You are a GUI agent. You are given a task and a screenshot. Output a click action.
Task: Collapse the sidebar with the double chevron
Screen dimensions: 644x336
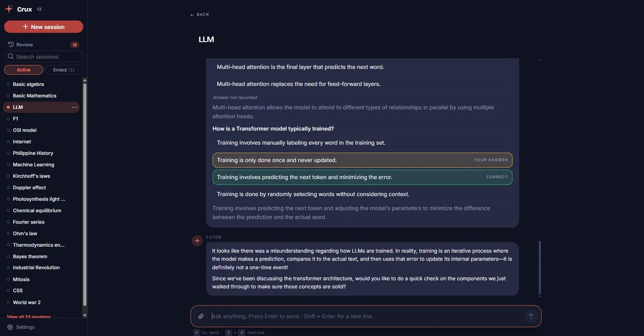[x=39, y=9]
